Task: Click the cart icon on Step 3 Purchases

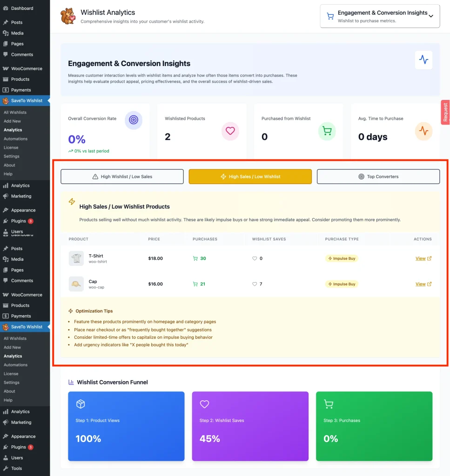Action: pyautogui.click(x=328, y=404)
